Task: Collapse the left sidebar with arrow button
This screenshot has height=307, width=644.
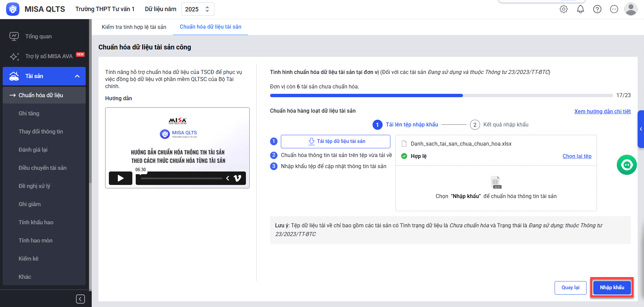Action: click(80, 299)
